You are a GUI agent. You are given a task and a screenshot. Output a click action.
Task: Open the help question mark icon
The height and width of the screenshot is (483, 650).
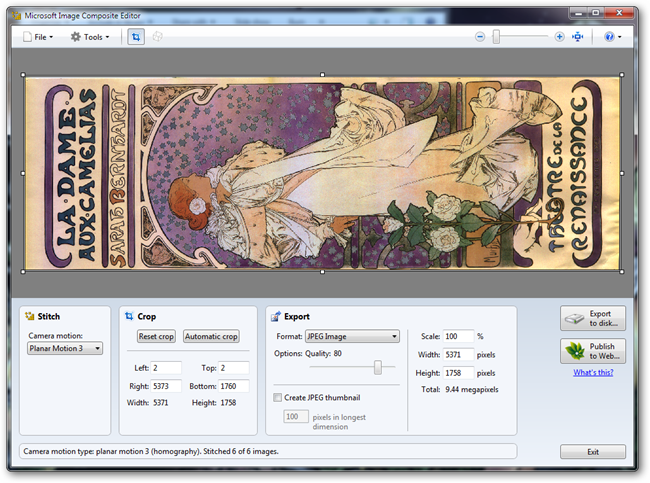(x=609, y=37)
